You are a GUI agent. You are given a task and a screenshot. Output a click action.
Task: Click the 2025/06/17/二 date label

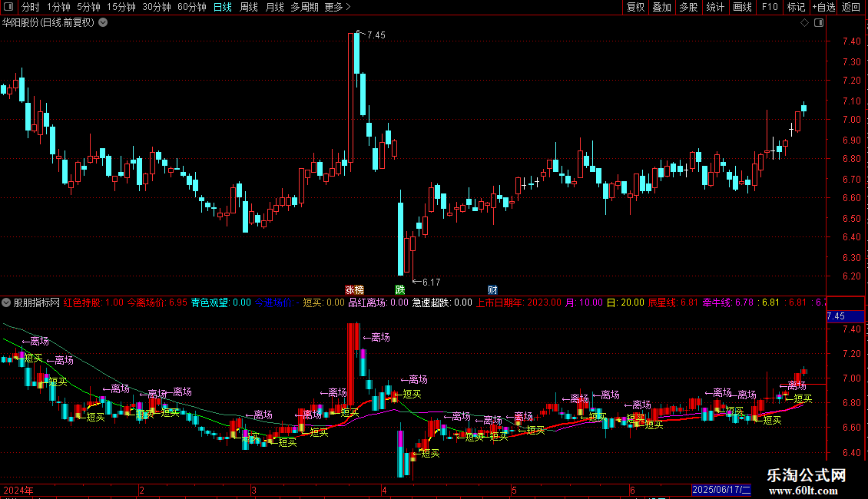click(x=721, y=490)
